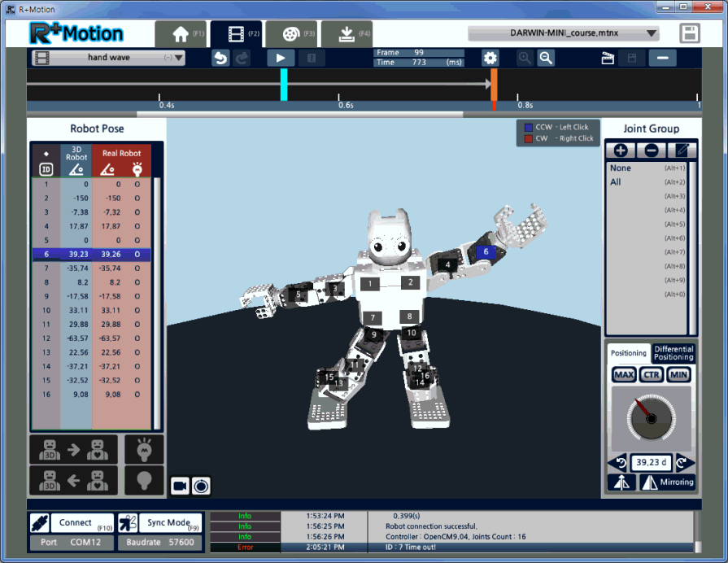The image size is (728, 563).
Task: Toggle torque for joint ID 10
Action: [137, 310]
